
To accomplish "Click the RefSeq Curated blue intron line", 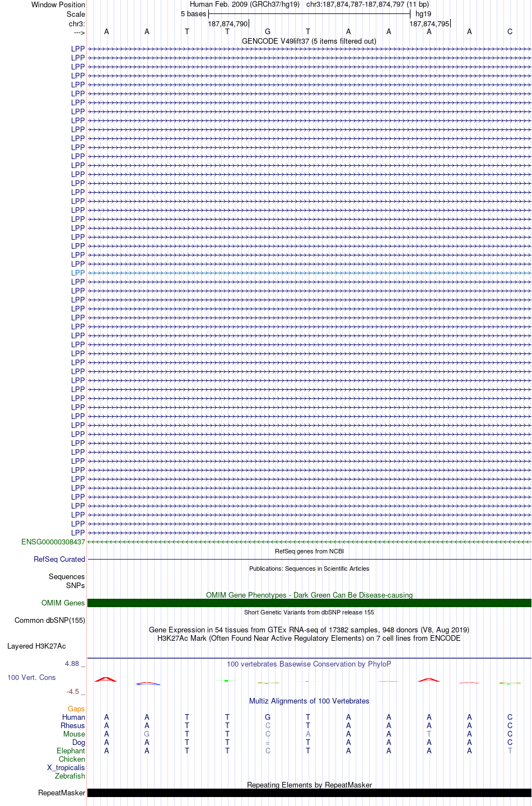I will point(309,559).
